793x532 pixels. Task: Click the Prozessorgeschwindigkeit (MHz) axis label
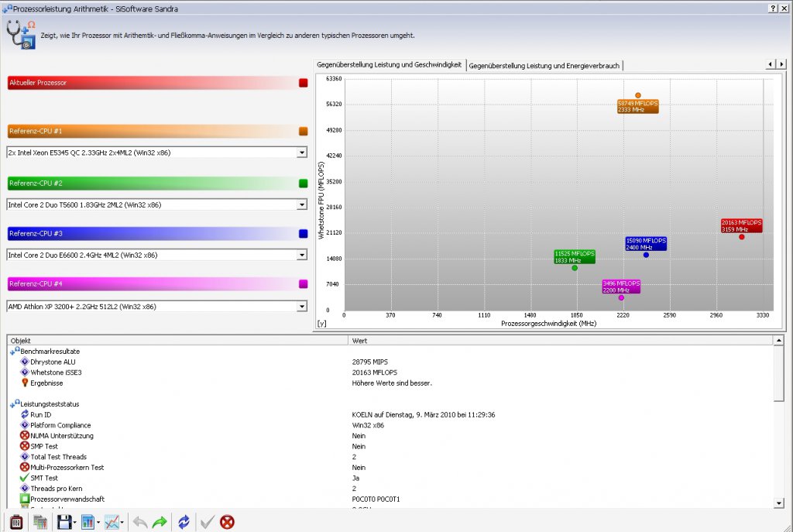point(549,323)
